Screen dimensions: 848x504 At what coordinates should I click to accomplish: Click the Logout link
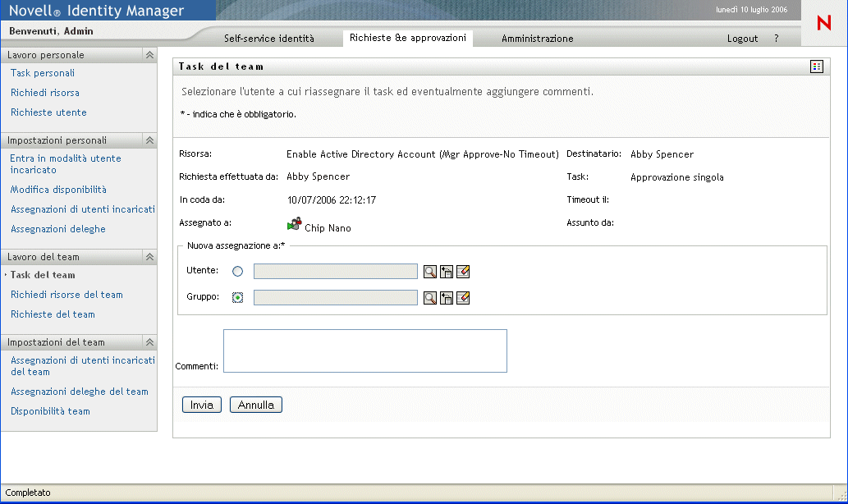[743, 39]
